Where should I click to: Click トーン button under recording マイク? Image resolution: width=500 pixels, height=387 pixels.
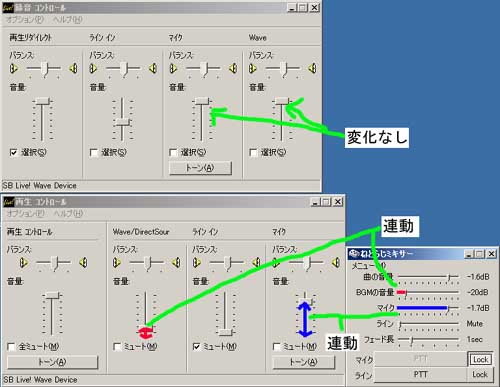tap(200, 168)
